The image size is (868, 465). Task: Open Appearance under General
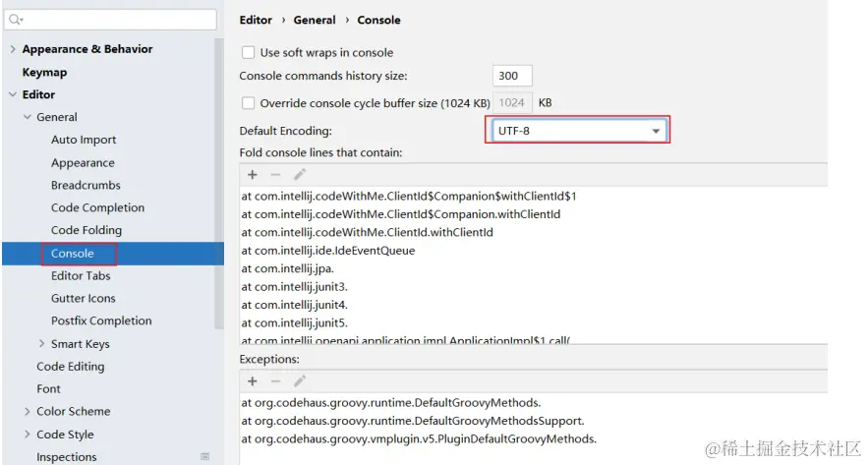click(83, 163)
